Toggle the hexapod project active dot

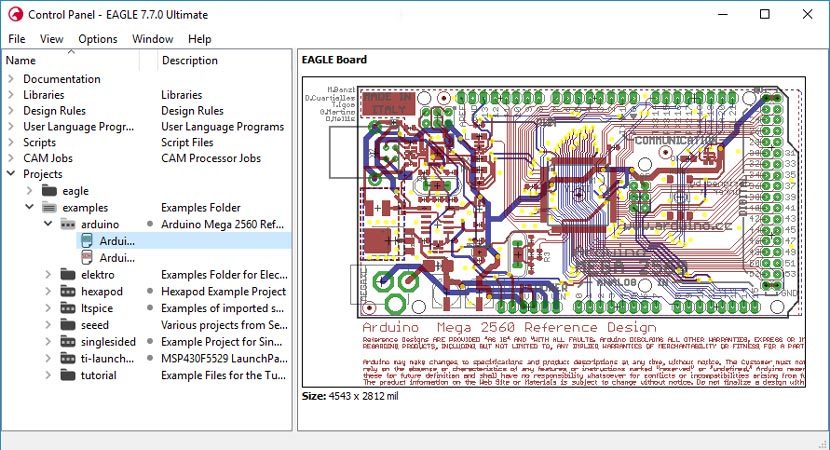(x=150, y=291)
